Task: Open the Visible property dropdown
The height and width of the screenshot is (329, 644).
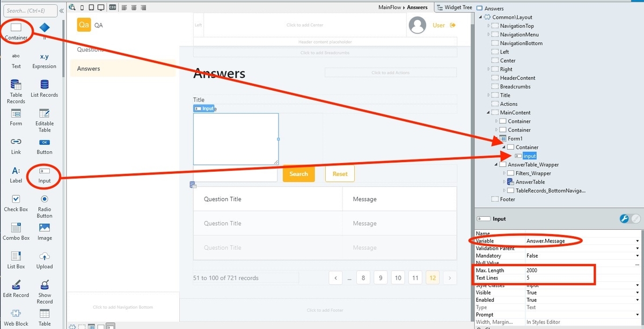Action: (638, 293)
